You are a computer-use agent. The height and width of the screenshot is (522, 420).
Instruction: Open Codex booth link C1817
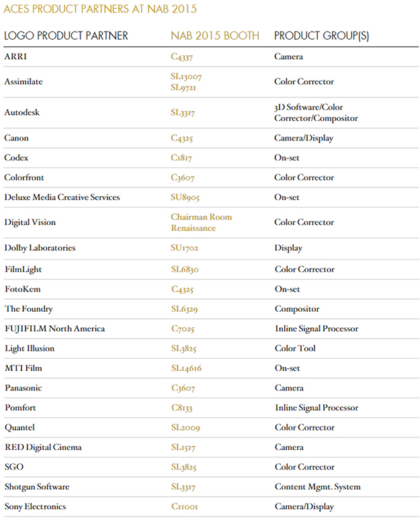pyautogui.click(x=183, y=158)
